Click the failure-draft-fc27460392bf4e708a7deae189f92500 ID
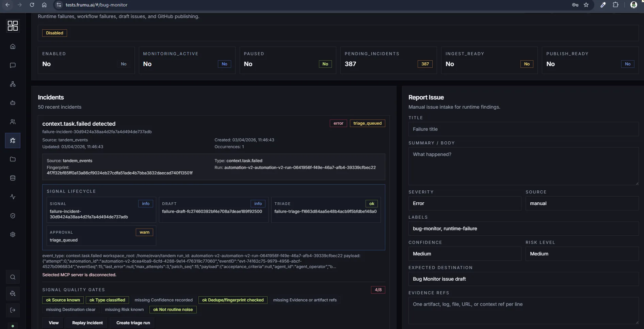Image resolution: width=644 pixels, height=329 pixels. 212,211
